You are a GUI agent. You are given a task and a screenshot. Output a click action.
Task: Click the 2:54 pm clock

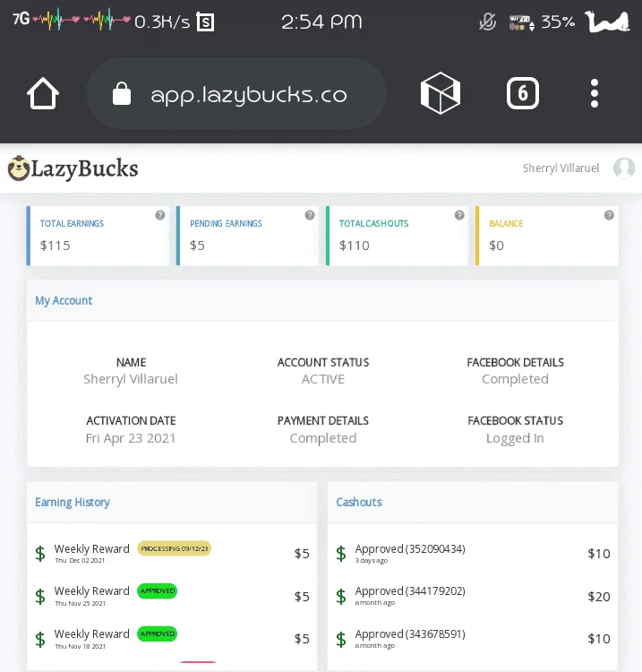(321, 22)
